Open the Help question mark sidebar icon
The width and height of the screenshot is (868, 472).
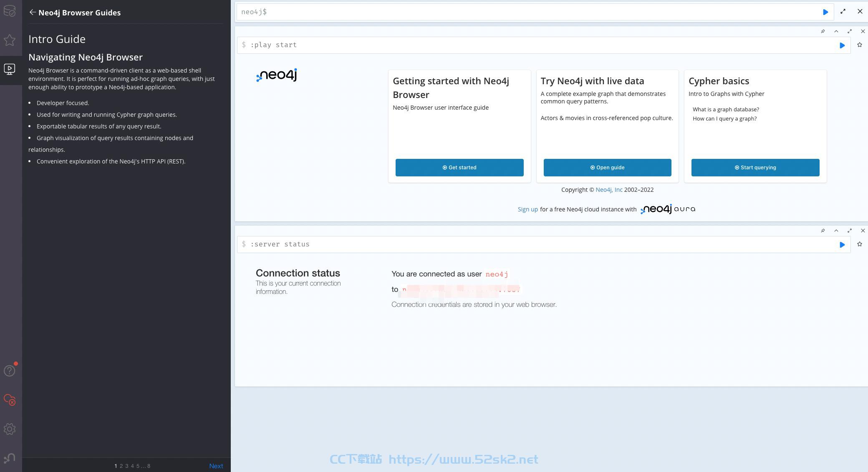10,371
